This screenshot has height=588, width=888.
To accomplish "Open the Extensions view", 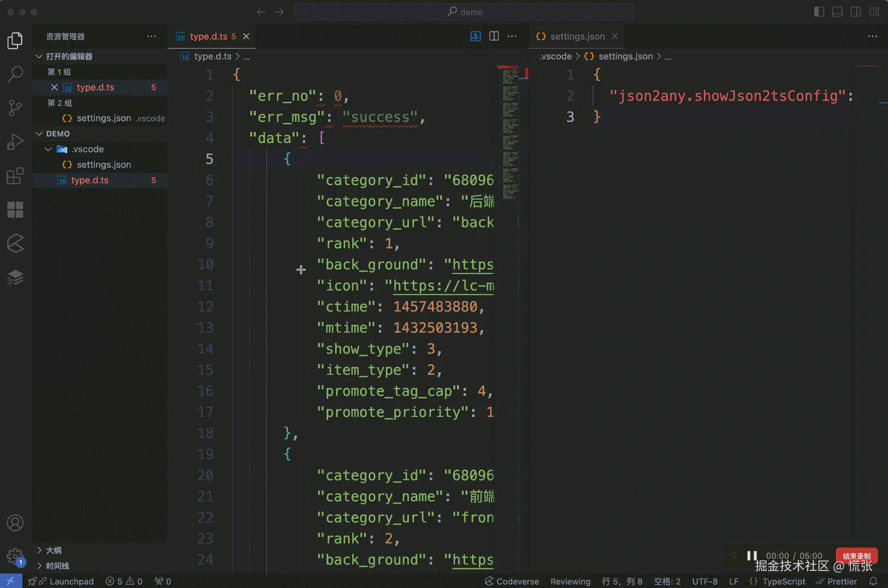I will 15,176.
